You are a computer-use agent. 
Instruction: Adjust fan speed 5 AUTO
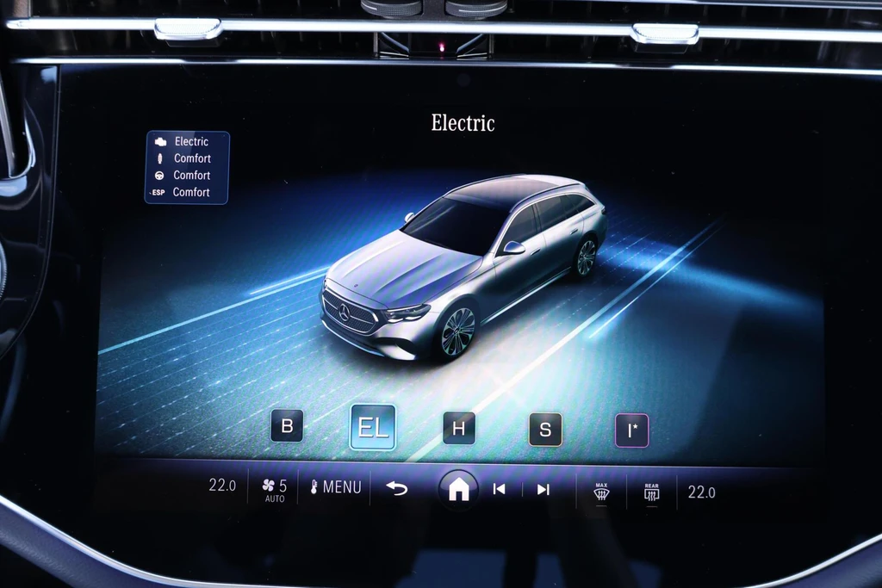click(275, 489)
